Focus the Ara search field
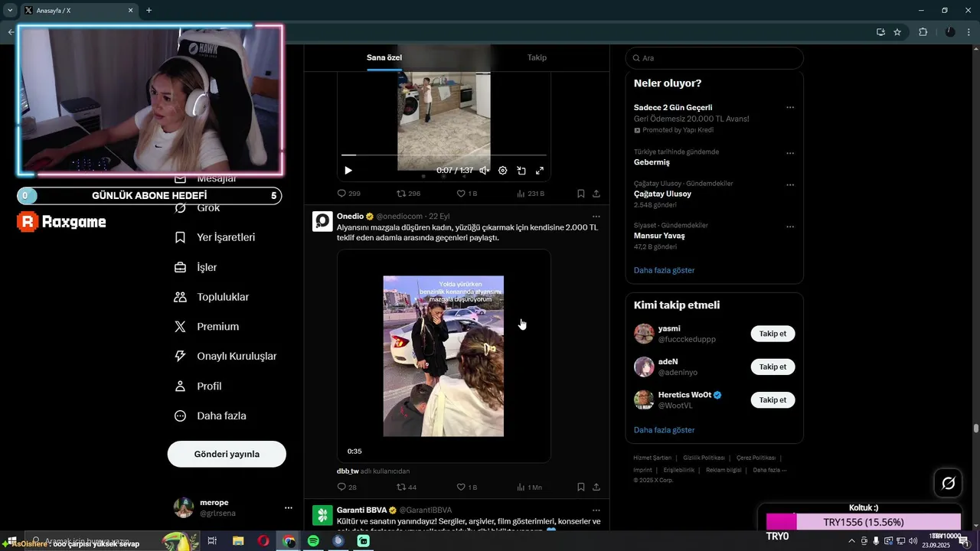 click(714, 58)
